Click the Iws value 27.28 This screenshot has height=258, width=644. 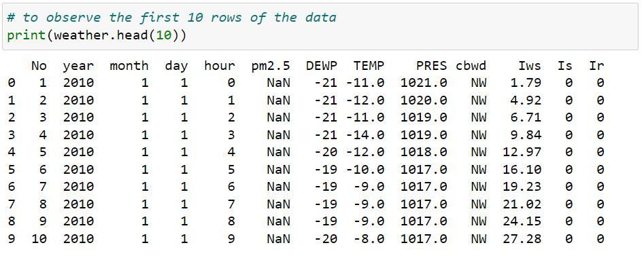(x=522, y=239)
